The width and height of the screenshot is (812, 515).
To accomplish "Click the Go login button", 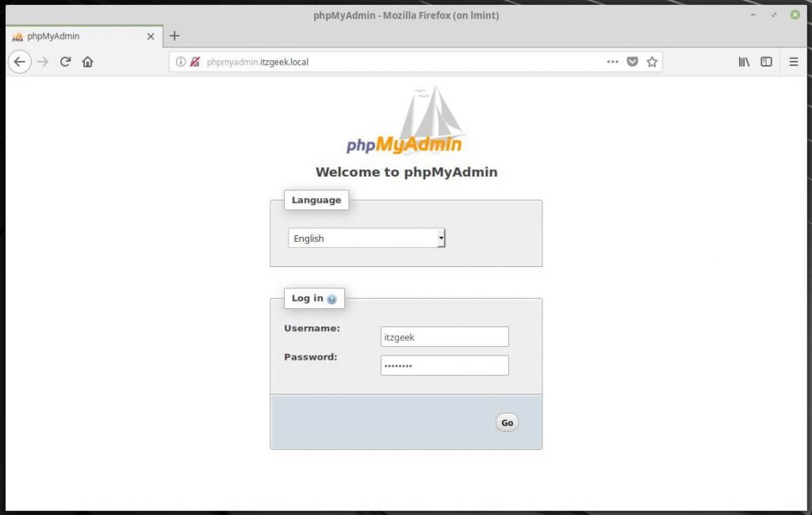I will point(507,423).
